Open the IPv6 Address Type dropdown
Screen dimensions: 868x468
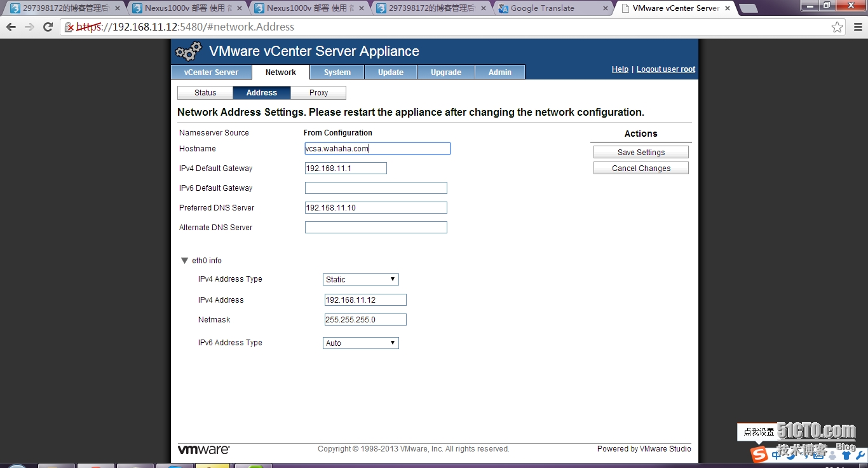(361, 343)
